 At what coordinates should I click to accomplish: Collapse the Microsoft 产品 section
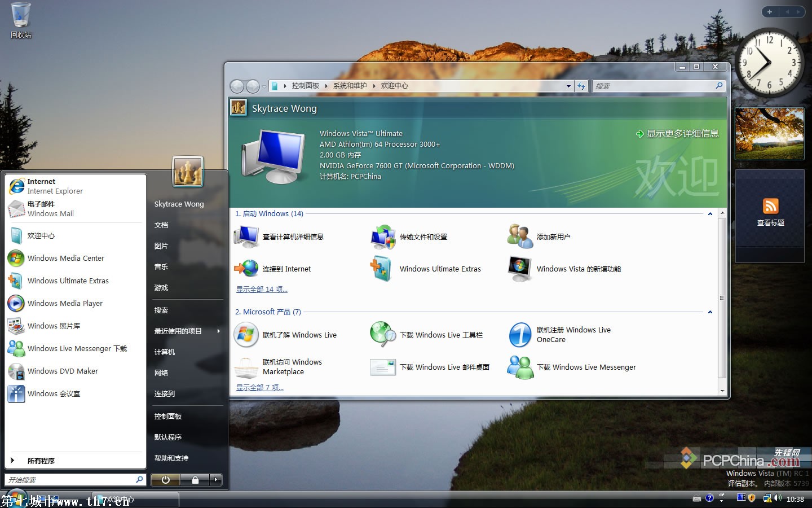tap(710, 312)
